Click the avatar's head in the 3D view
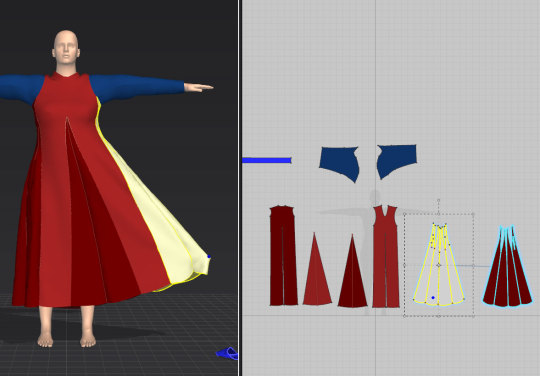The width and height of the screenshot is (540, 376). 66,46
